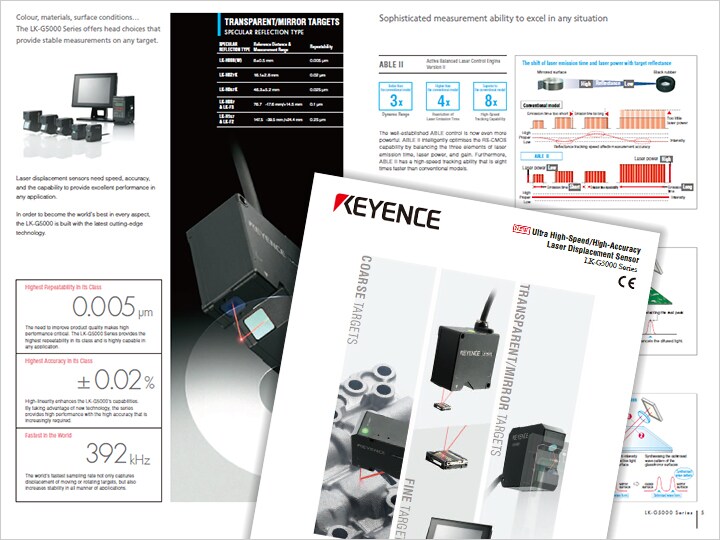Click the TRANSPARENT/MIRROR TARGETS table heading
This screenshot has height=540, width=720.
[282, 22]
